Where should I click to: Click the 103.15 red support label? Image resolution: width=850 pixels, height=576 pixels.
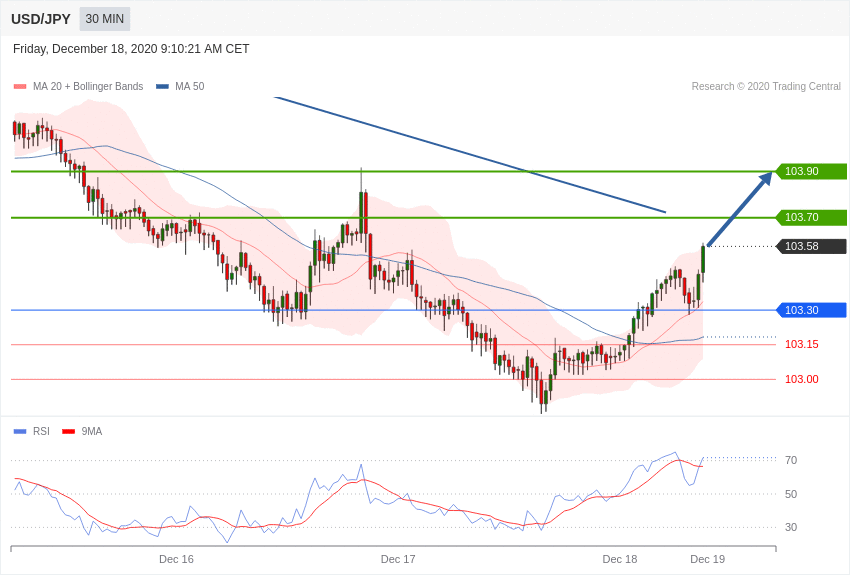point(802,344)
